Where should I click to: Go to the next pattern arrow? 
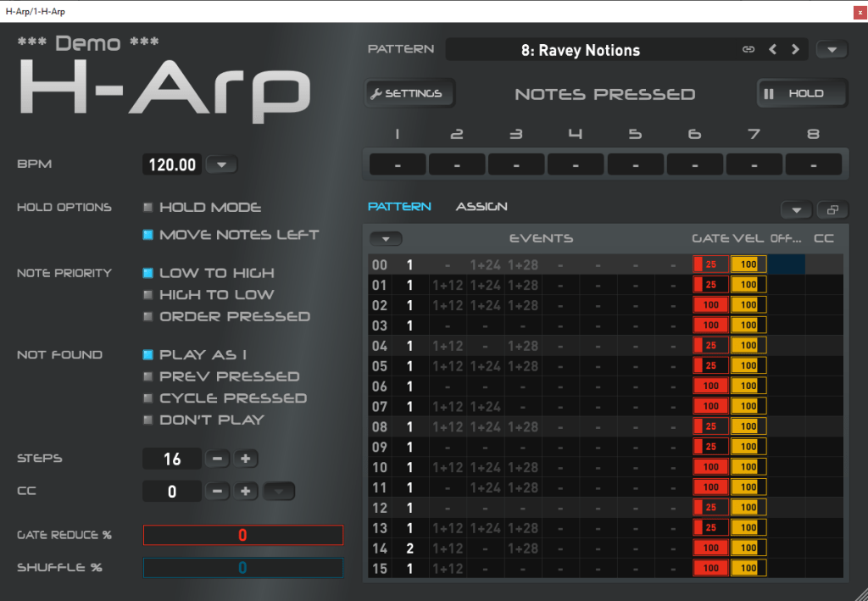coord(795,50)
